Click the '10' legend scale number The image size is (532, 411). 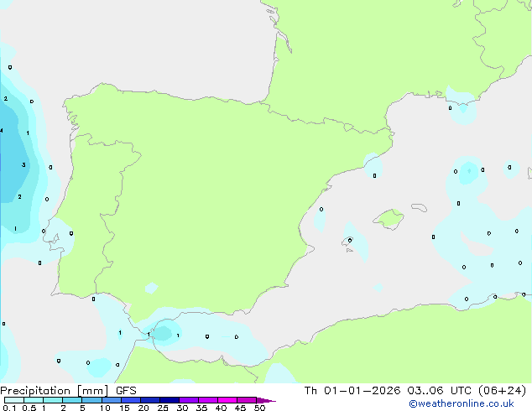[105, 408]
